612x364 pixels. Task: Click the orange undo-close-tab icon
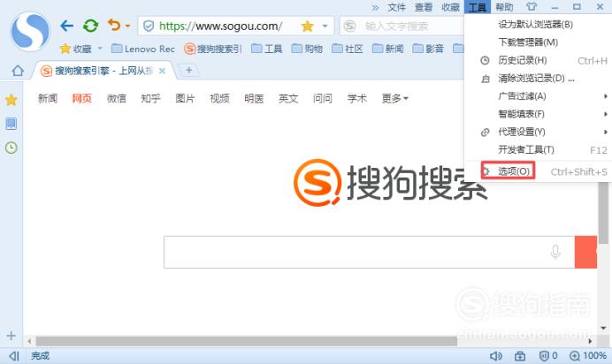(x=114, y=26)
